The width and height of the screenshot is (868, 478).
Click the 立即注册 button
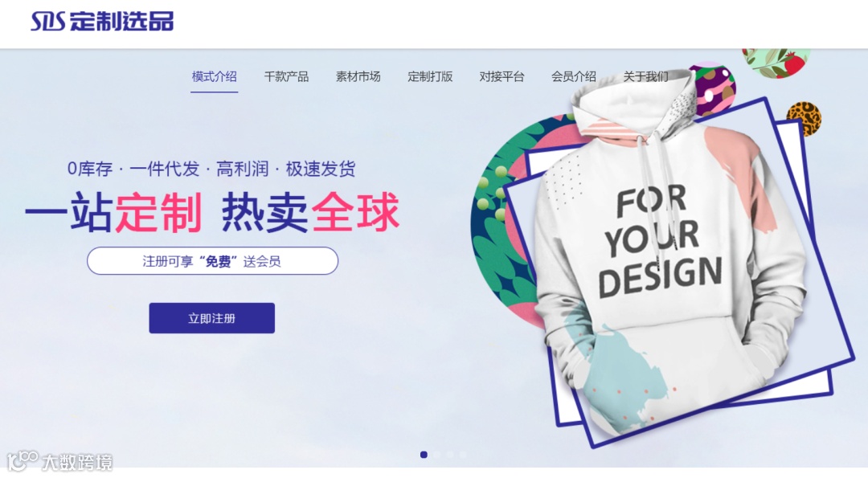212,318
